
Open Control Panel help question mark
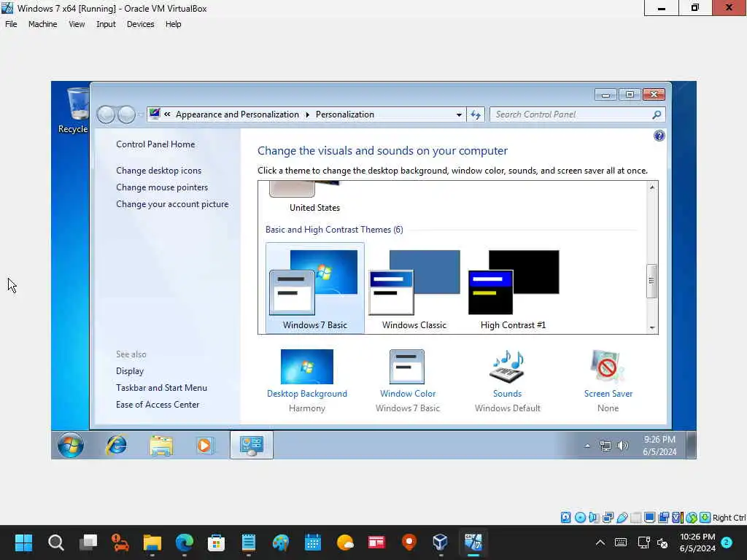point(659,136)
